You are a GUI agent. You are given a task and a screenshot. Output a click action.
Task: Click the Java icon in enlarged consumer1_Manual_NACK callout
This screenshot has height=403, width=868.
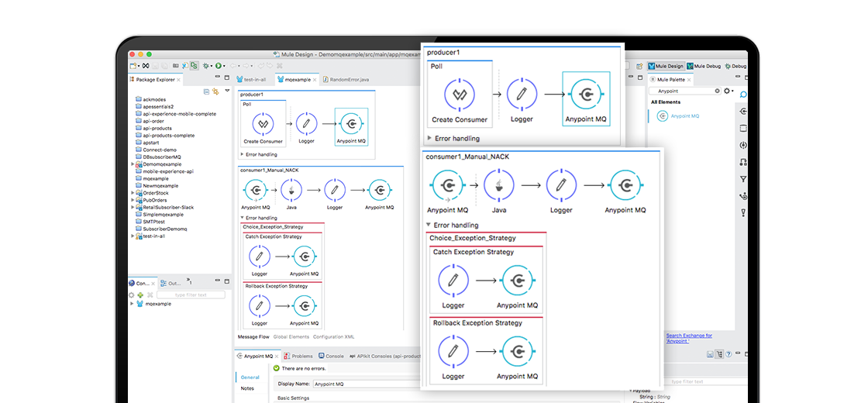coord(499,186)
